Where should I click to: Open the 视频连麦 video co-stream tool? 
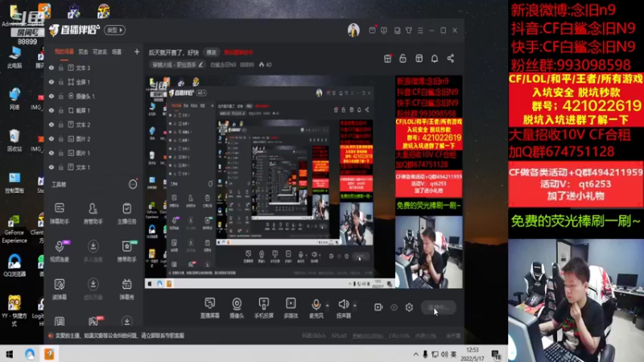click(60, 251)
